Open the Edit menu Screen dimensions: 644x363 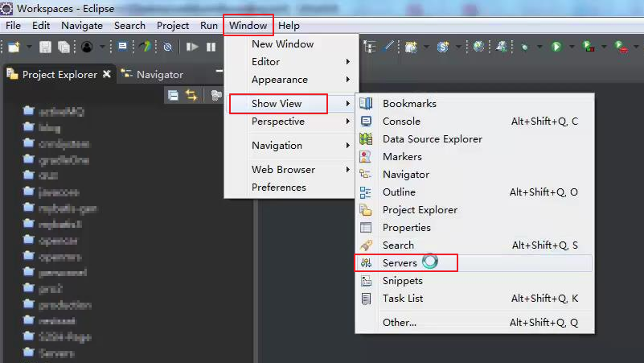point(41,26)
